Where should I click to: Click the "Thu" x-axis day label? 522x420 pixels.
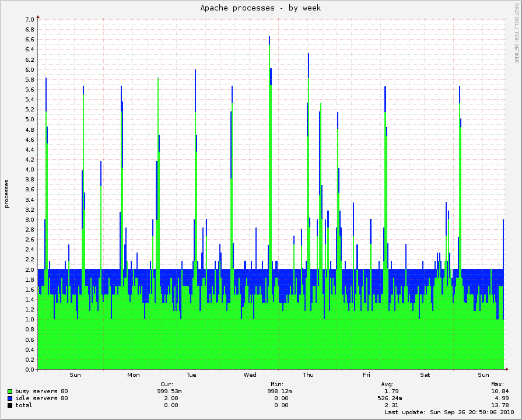tap(309, 375)
